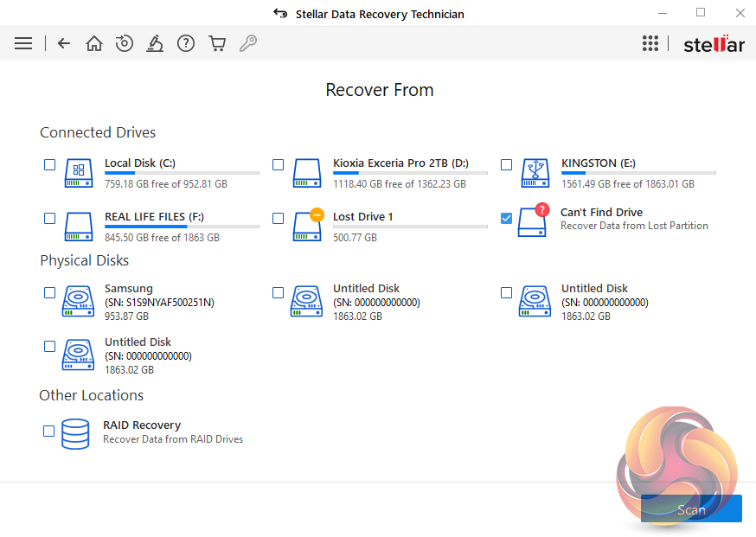Check the Samsung disk checkbox
The image size is (756, 537).
(49, 292)
